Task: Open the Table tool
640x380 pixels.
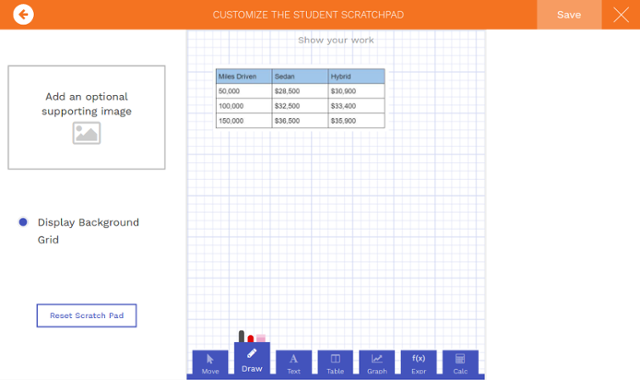Action: pyautogui.click(x=335, y=362)
